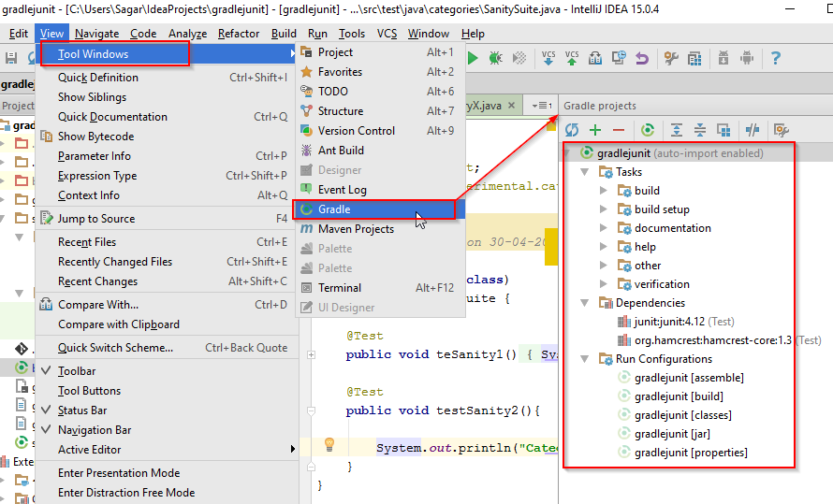Viewport: 833px width, 504px height.
Task: Select Gradle from Tool Windows submenu
Action: click(x=380, y=209)
